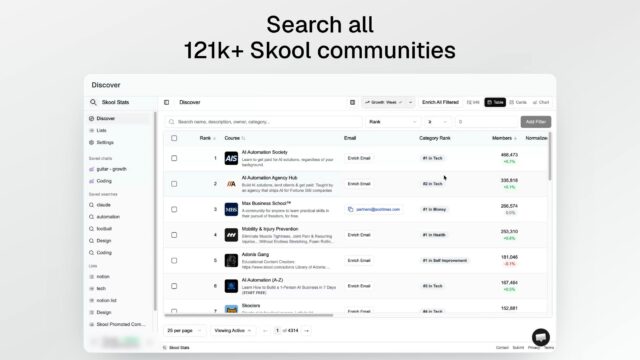Viewport: 640px width, 360px height.
Task: Toggle the sidebar panel icon beside Discover
Action: point(167,102)
